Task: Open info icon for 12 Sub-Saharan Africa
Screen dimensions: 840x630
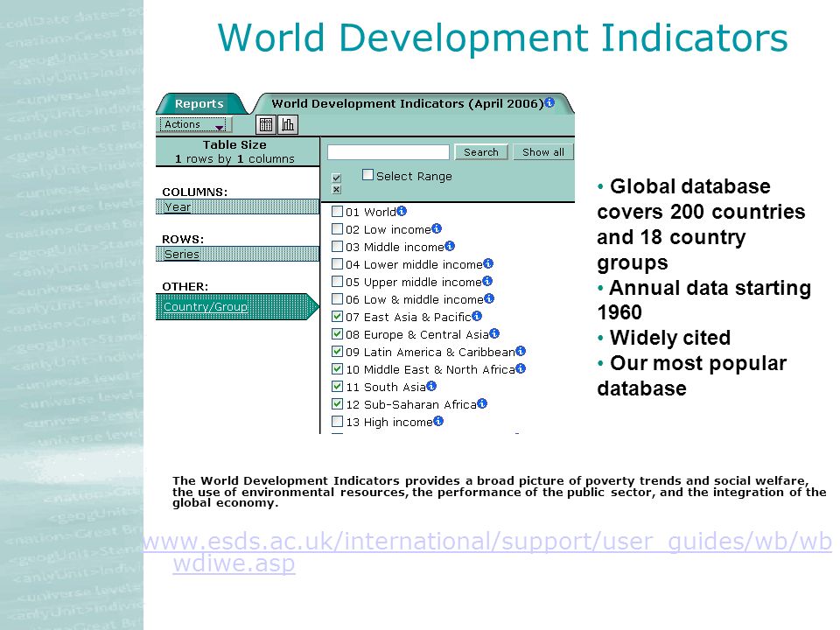Action: pyautogui.click(x=482, y=403)
